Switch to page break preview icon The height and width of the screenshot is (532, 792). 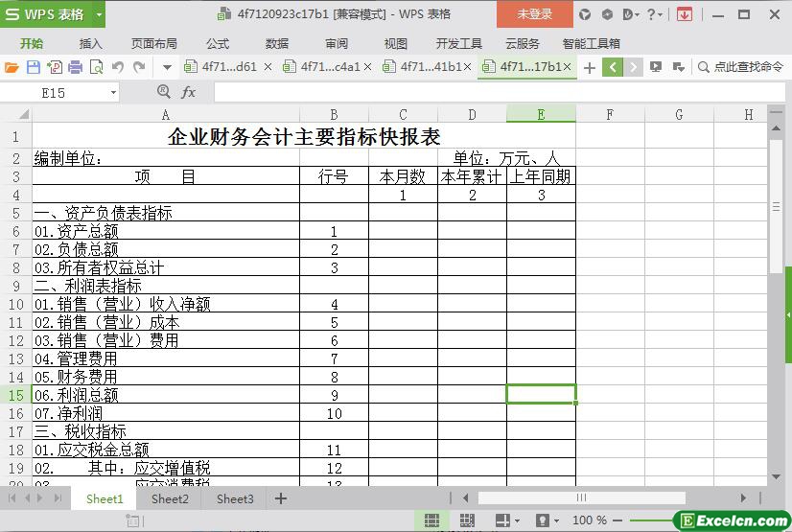click(467, 520)
